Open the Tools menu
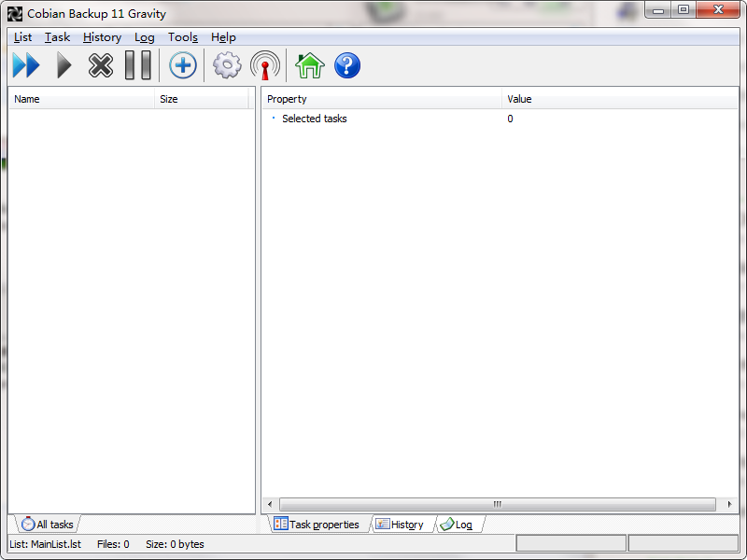Viewport: 747px width, 560px height. point(183,37)
